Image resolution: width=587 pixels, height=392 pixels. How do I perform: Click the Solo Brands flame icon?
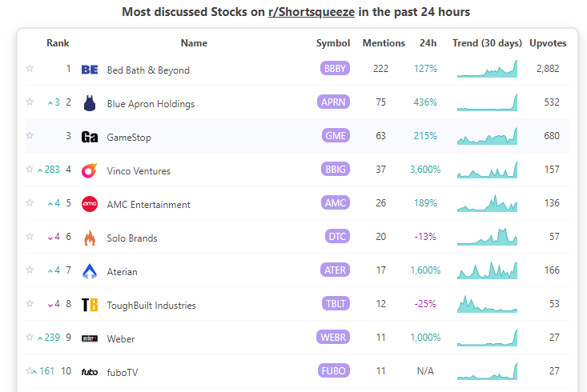coord(90,238)
